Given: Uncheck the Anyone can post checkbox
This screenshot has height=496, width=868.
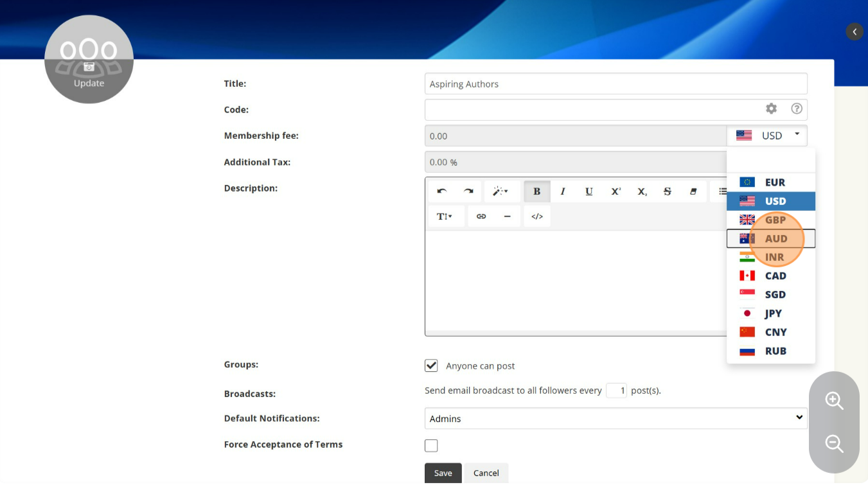Looking at the screenshot, I should [x=431, y=366].
